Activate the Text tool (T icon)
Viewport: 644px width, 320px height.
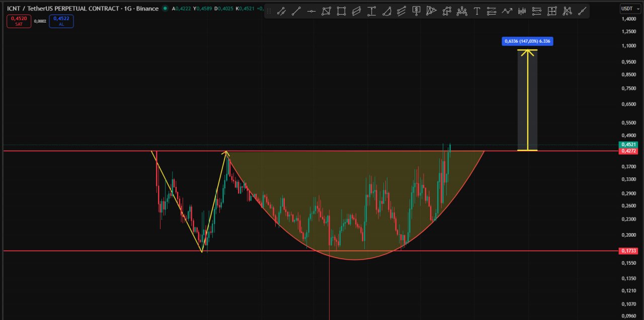476,11
